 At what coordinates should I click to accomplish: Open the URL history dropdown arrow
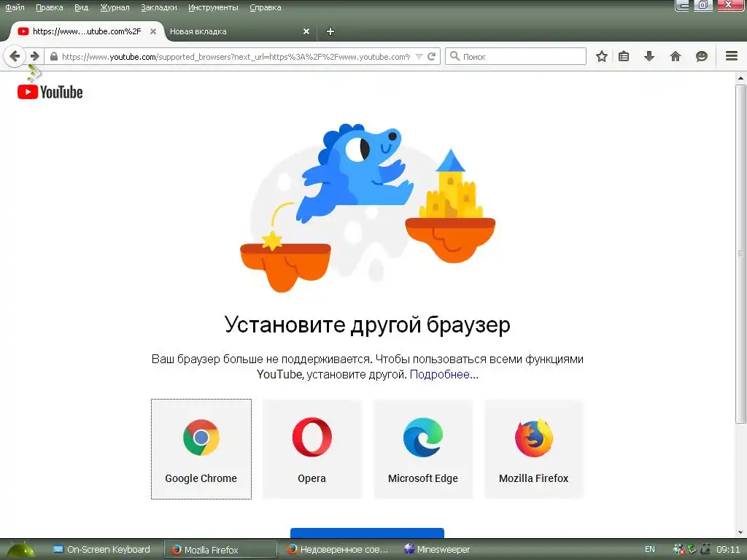tap(419, 57)
